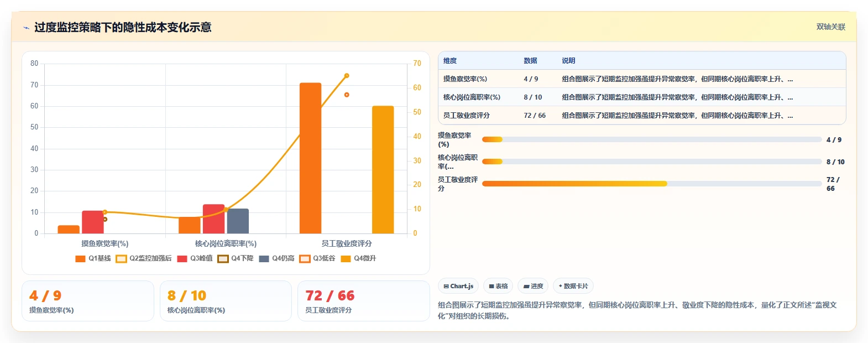Toggle the Q3峰值 legend item

tap(195, 258)
